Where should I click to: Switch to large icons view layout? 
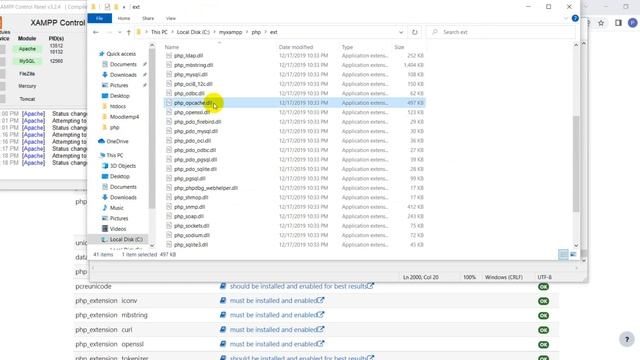click(573, 255)
